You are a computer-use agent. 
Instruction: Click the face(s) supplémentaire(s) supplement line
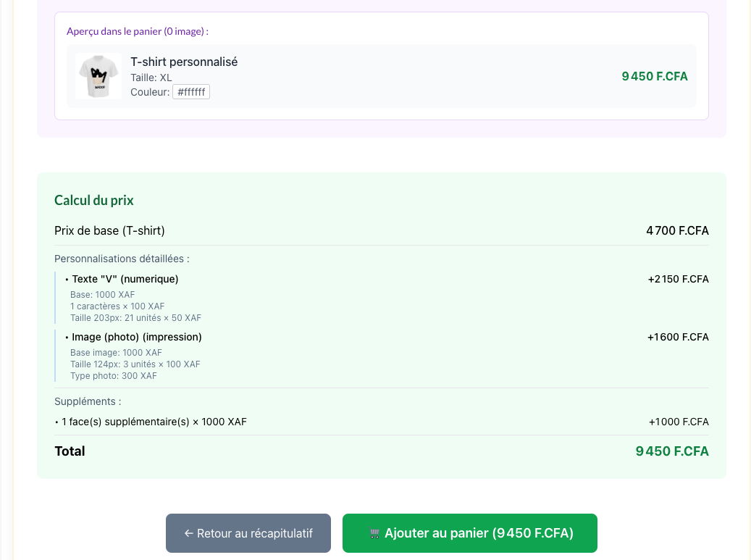click(154, 422)
